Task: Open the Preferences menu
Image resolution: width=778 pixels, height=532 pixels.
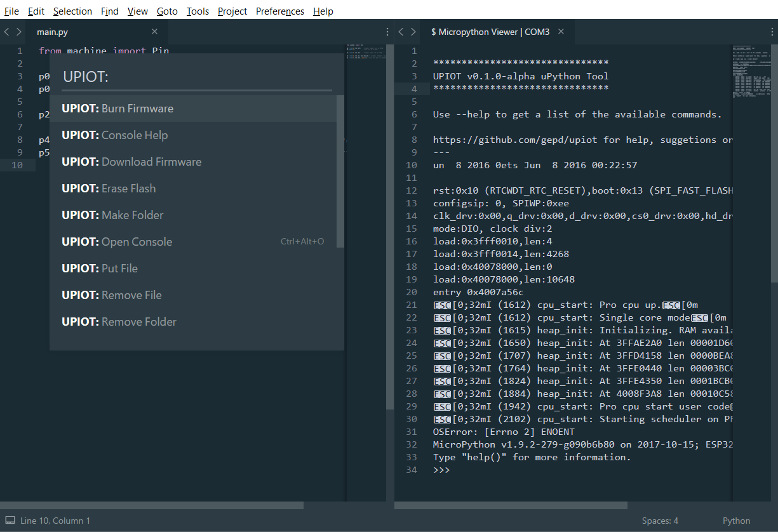Action: tap(279, 11)
